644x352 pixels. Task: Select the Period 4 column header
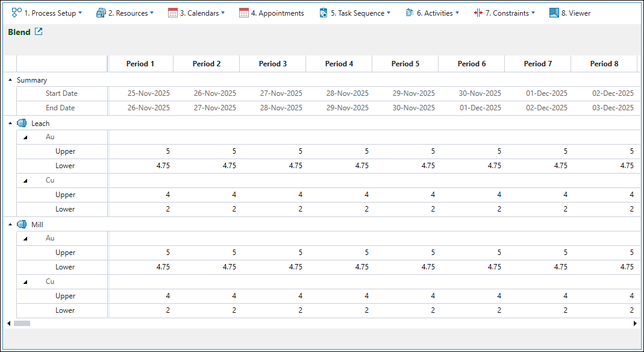(x=339, y=63)
